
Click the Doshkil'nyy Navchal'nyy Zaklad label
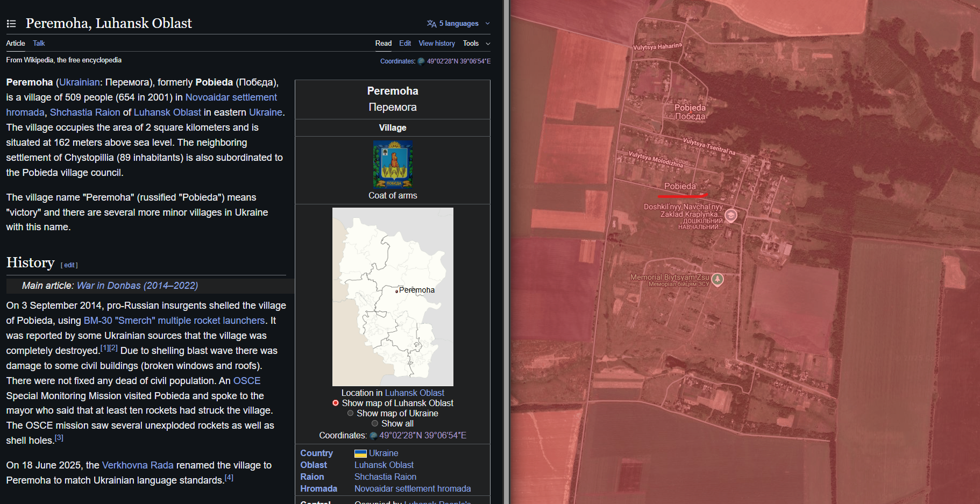[684, 216]
